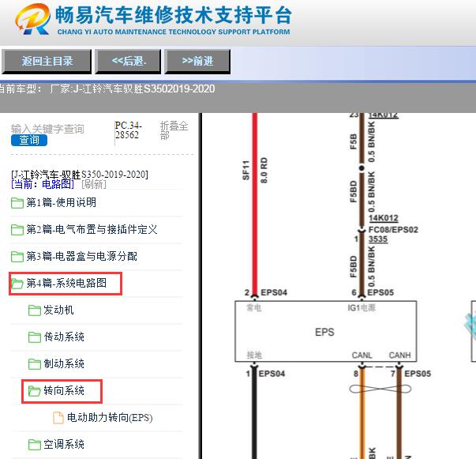476x459 pixels.
Task: Click the Chang Yi platform logo
Action: (33, 19)
